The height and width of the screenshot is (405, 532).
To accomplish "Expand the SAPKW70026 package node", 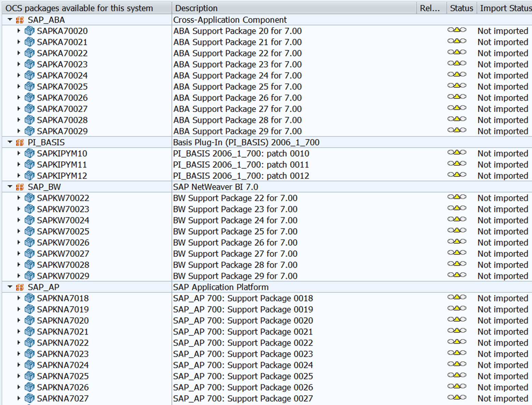I will point(19,242).
